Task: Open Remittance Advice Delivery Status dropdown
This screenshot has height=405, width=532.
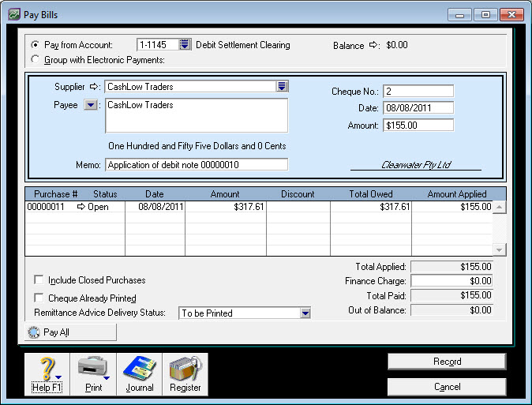Action: pyautogui.click(x=305, y=313)
